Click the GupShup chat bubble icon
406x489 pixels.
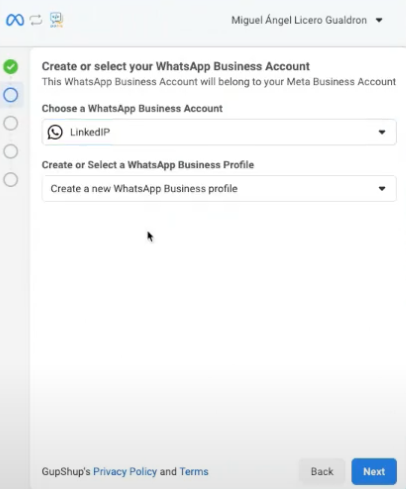(56, 20)
